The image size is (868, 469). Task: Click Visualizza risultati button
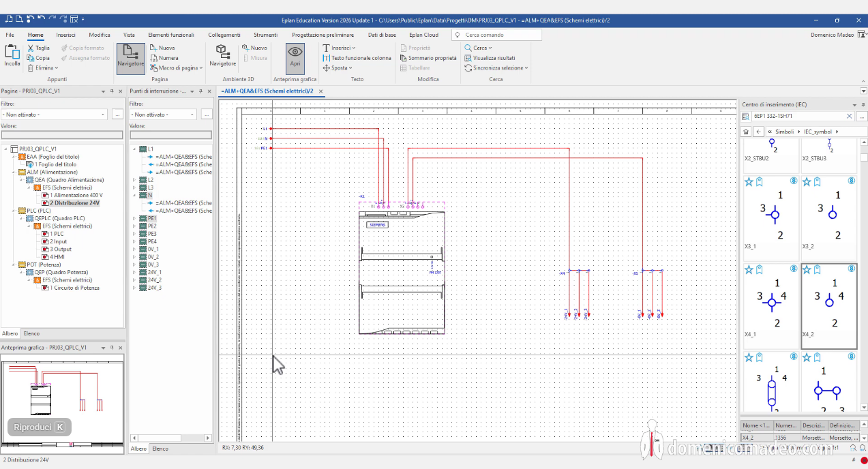(x=490, y=58)
